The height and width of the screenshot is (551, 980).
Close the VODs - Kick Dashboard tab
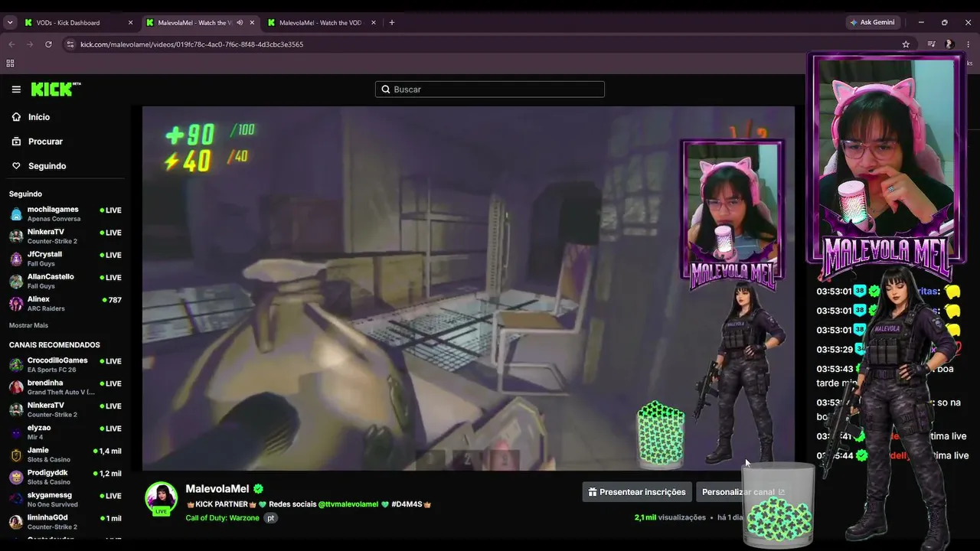(130, 23)
